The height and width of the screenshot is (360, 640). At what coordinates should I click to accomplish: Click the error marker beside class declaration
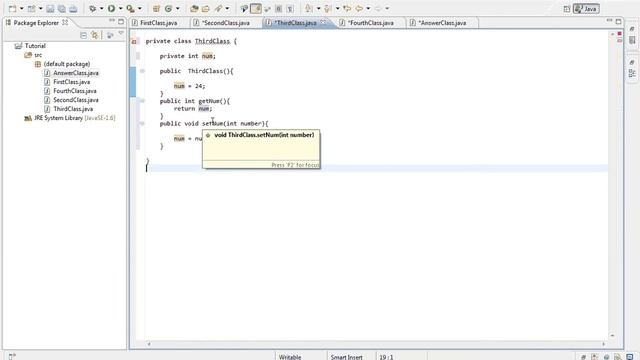(x=134, y=41)
